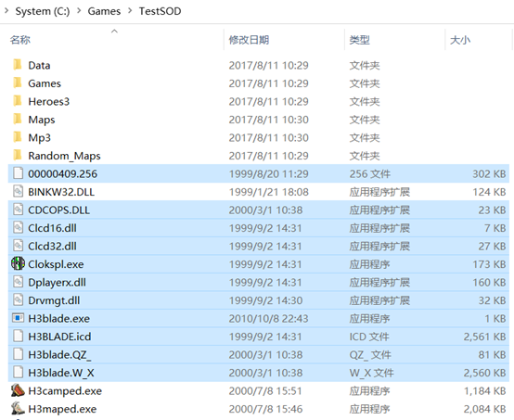Click date 1999/8/20 11:29

click(268, 174)
